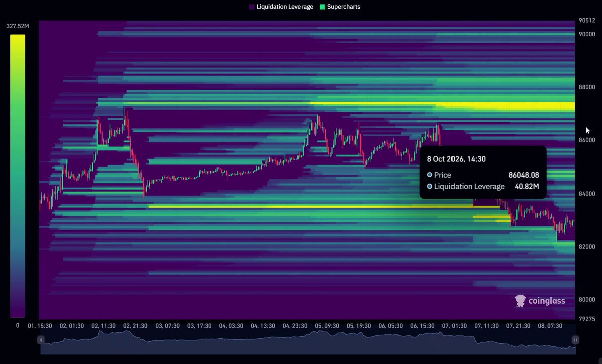Click the 04, 13:30 time axis label
This screenshot has width=602, height=364.
pyautogui.click(x=263, y=326)
